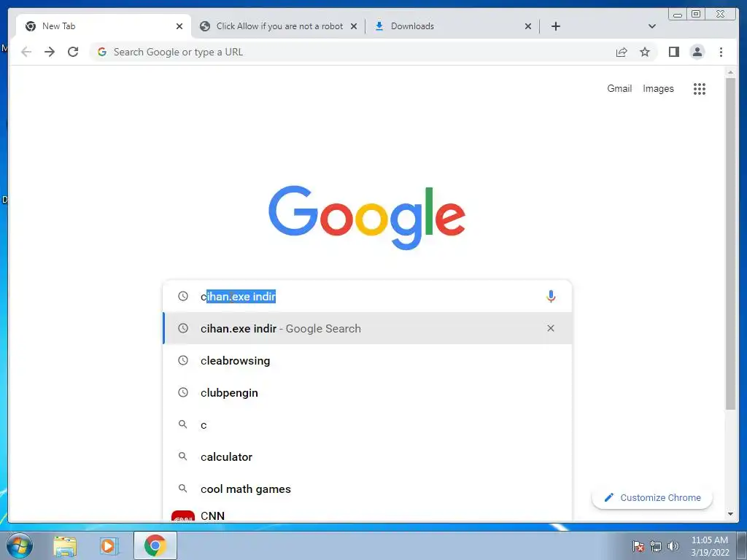Switch to 'Click Allow if you are not a robot' tab
The width and height of the screenshot is (747, 560).
(x=279, y=26)
